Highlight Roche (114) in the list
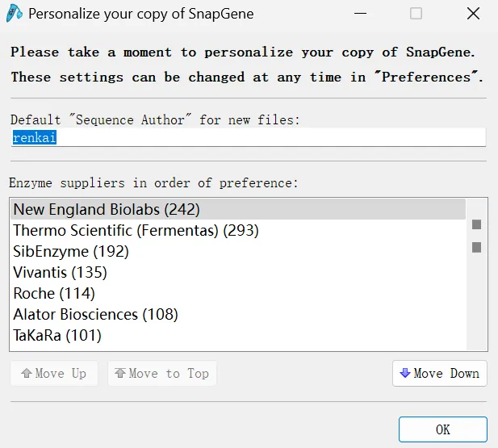 click(54, 294)
